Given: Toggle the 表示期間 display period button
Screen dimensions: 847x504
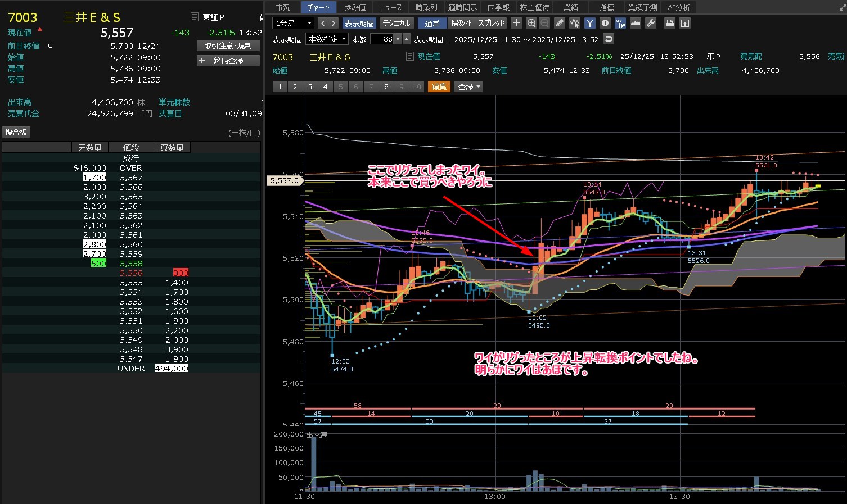Looking at the screenshot, I should [x=359, y=23].
